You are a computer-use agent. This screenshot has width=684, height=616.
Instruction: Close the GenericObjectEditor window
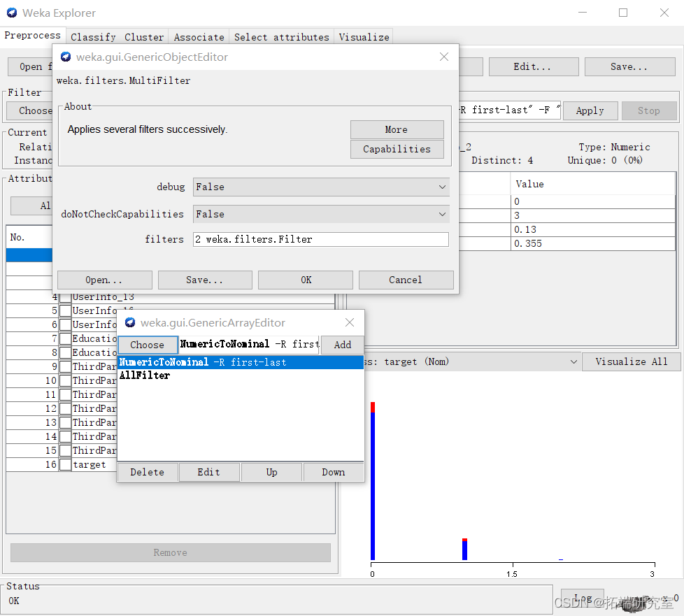[x=444, y=57]
